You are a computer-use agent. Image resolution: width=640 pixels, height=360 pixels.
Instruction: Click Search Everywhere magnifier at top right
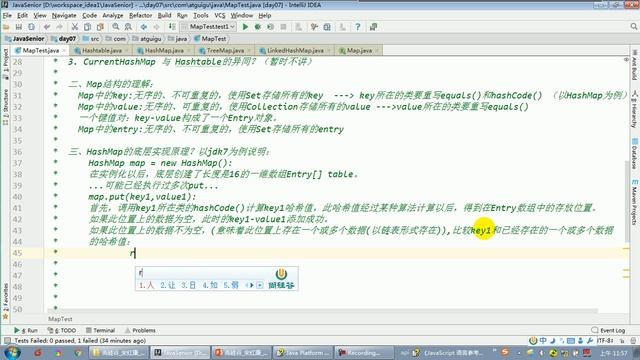point(633,27)
